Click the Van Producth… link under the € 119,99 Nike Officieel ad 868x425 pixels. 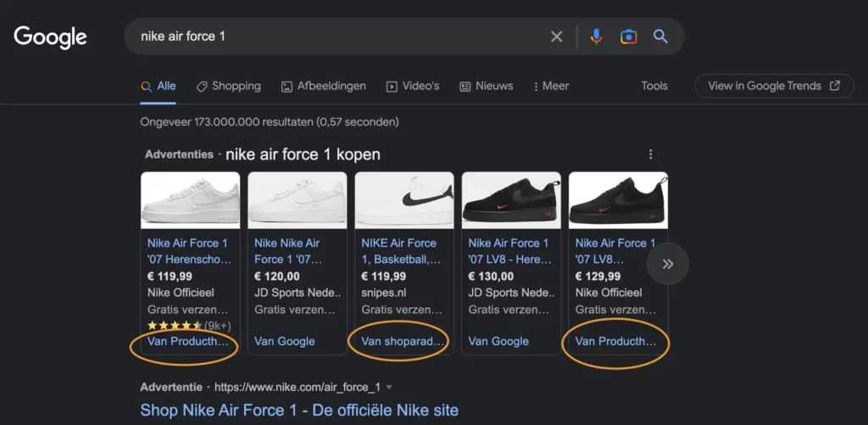pos(187,341)
